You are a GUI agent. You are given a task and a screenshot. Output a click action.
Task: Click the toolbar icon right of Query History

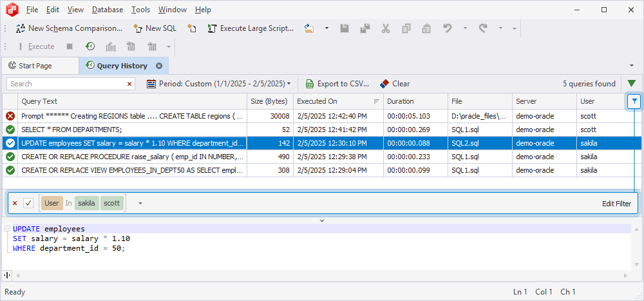tap(110, 46)
